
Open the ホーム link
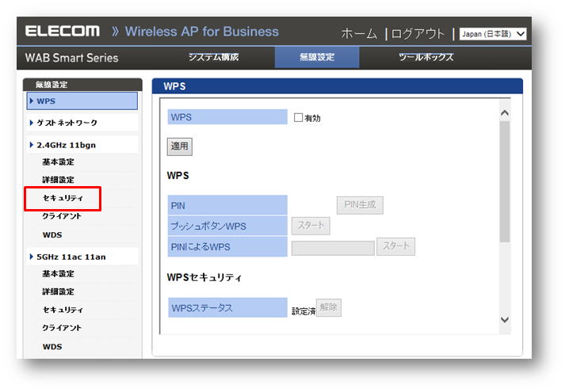[x=359, y=34]
